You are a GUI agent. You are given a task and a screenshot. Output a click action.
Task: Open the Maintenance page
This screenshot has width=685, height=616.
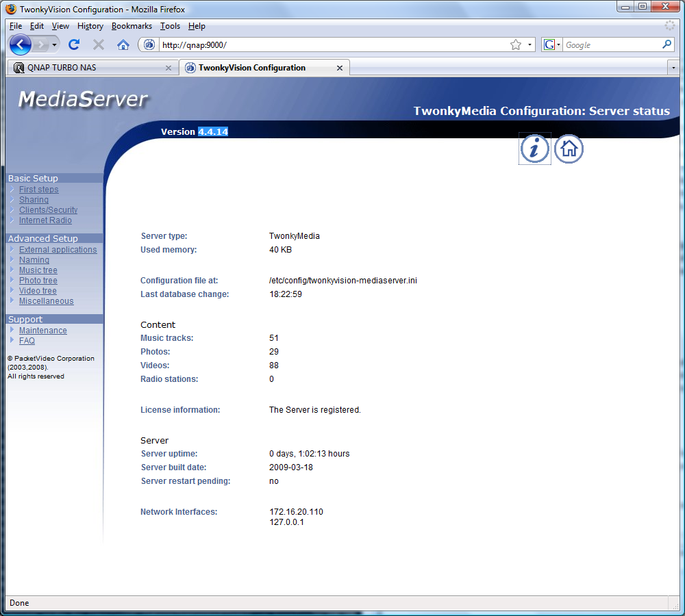pos(42,331)
